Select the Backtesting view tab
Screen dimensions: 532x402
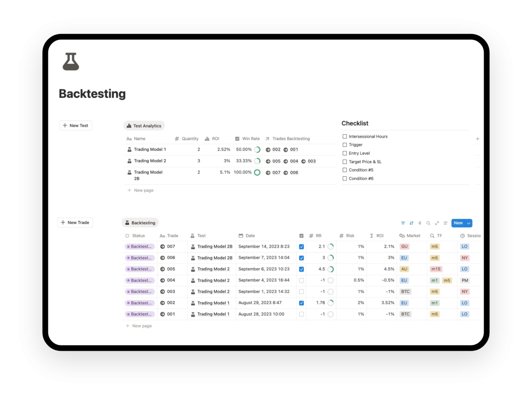tap(140, 223)
